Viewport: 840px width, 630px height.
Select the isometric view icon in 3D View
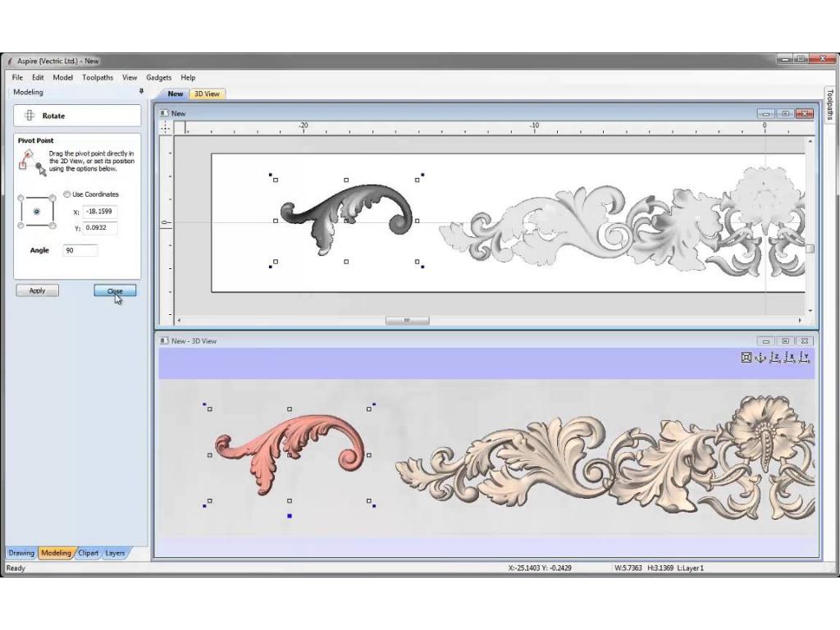tap(760, 357)
